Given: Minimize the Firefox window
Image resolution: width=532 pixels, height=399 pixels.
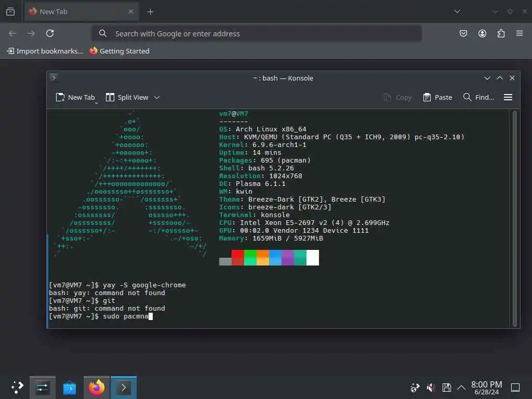Looking at the screenshot, I should [496, 11].
